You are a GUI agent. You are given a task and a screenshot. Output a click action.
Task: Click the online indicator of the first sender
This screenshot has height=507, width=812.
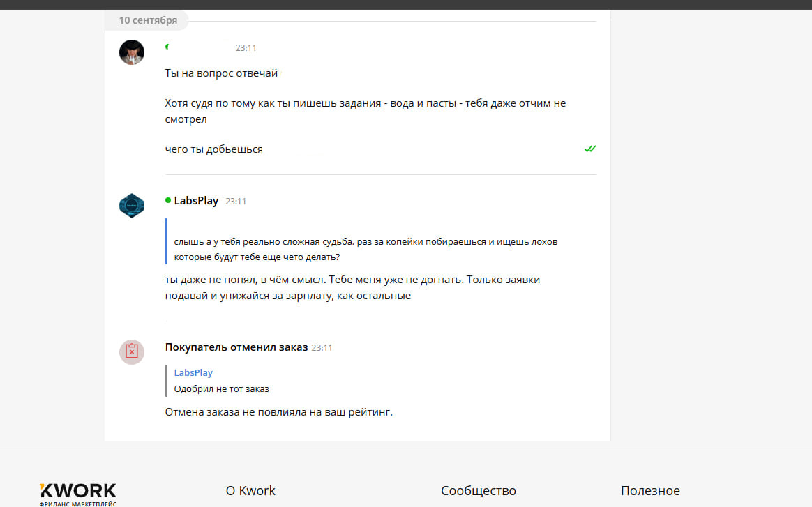tap(167, 47)
